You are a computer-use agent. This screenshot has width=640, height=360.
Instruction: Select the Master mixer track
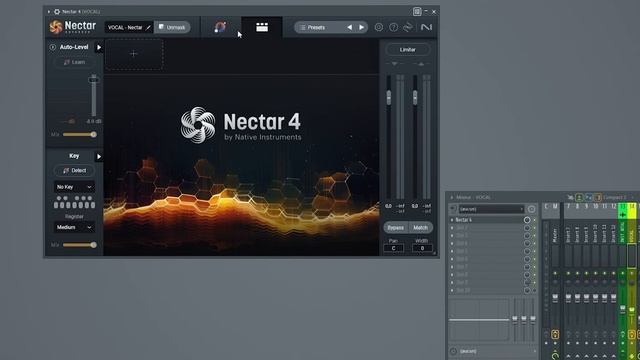click(555, 237)
